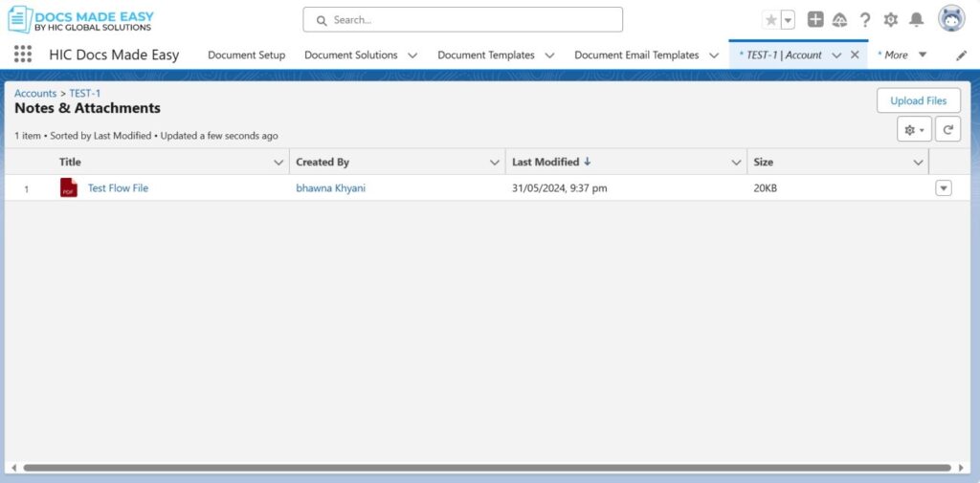Show row actions for Test Flow File
The height and width of the screenshot is (483, 980).
point(943,188)
